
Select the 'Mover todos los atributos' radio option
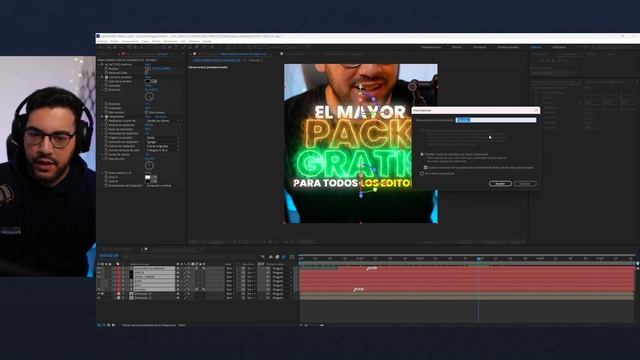coord(422,154)
